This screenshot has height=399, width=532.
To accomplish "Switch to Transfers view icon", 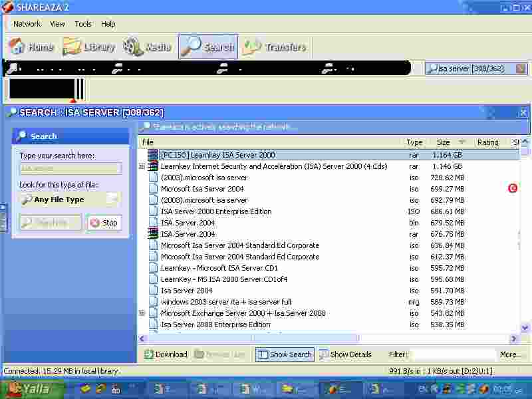I will 252,47.
